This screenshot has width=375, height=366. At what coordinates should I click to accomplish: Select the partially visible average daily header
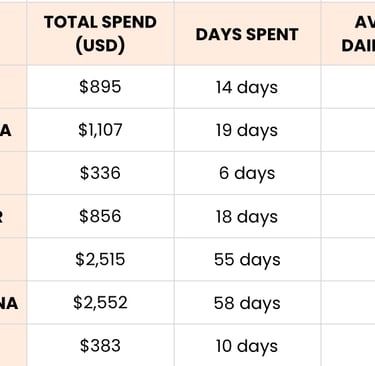[x=348, y=34]
